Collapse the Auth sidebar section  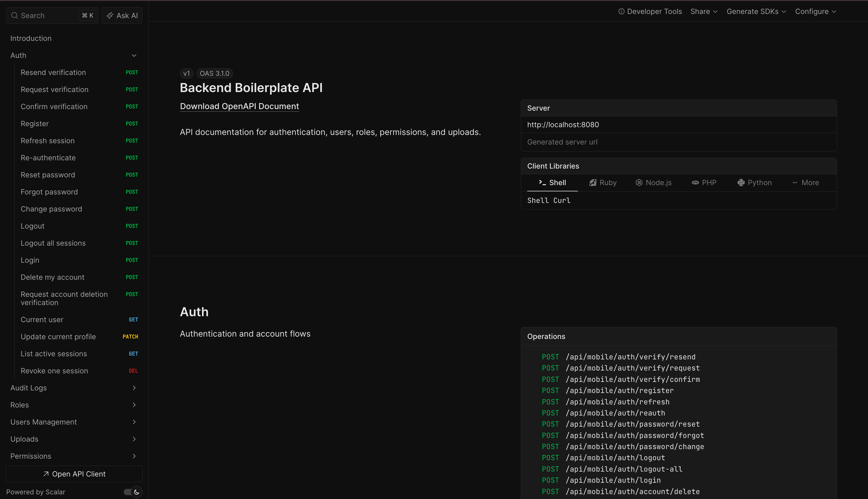(134, 56)
